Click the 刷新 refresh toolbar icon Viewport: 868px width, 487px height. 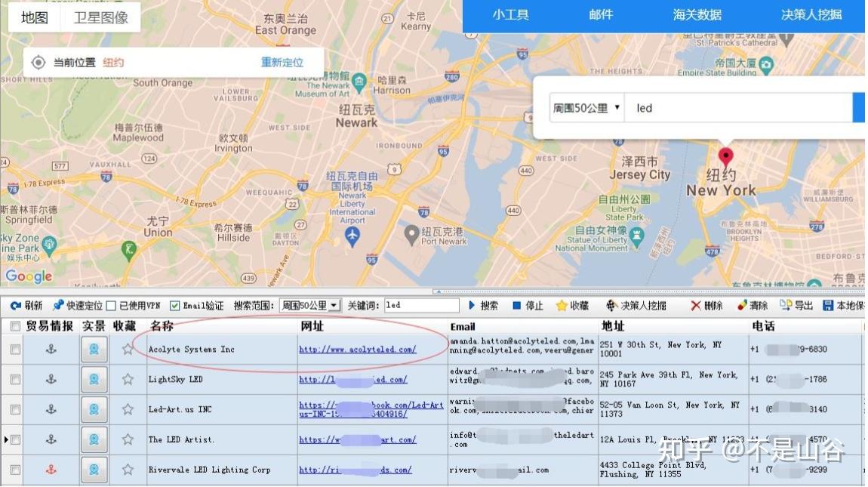coord(16,306)
